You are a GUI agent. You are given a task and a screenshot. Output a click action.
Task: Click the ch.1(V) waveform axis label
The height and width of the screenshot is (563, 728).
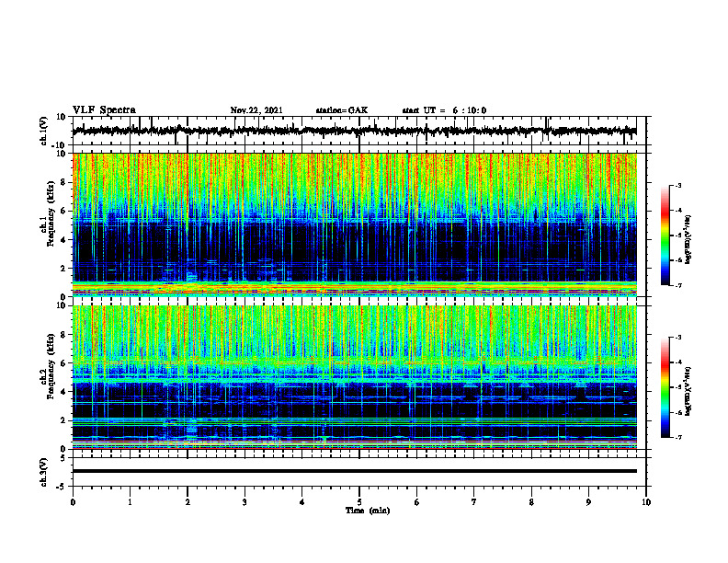(43, 131)
